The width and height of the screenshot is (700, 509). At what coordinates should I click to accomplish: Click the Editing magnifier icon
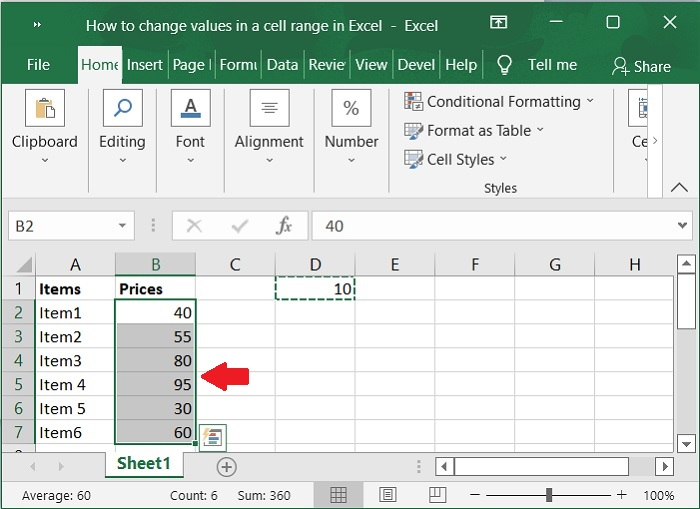pyautogui.click(x=122, y=109)
